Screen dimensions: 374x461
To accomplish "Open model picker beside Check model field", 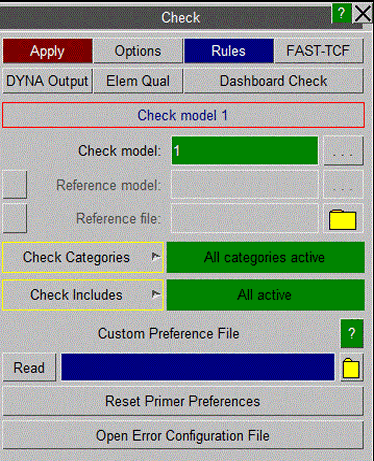I will 343,150.
